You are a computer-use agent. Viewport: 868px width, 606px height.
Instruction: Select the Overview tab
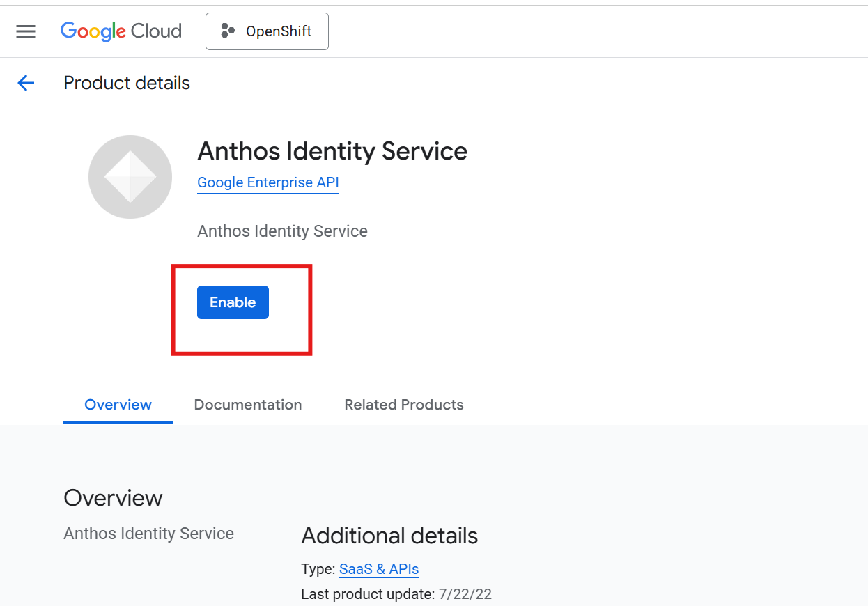(118, 405)
